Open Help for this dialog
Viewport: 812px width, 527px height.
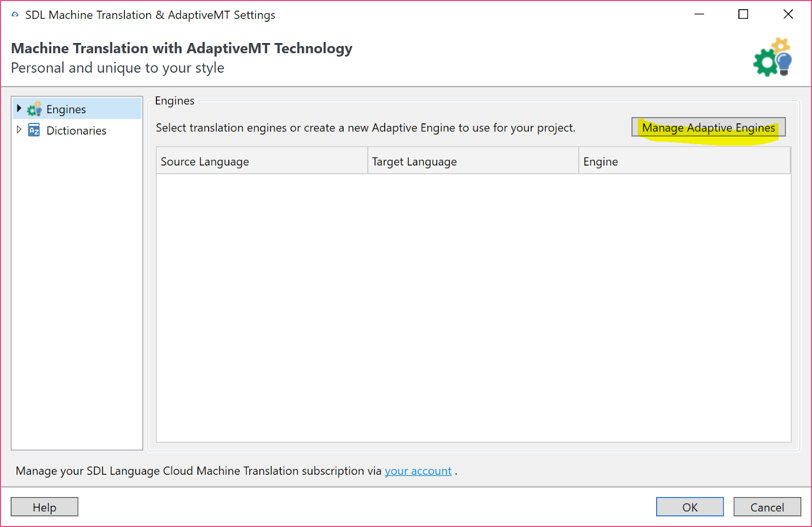(x=45, y=507)
